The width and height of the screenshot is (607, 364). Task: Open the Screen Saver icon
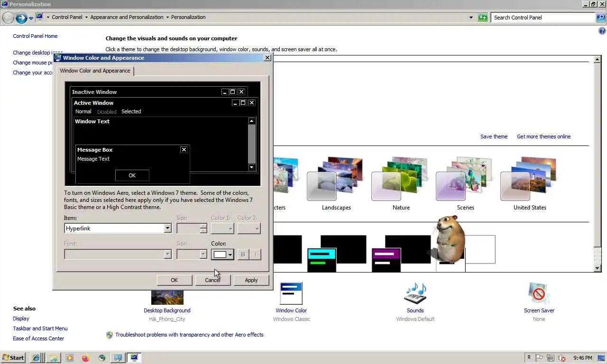[x=539, y=293]
